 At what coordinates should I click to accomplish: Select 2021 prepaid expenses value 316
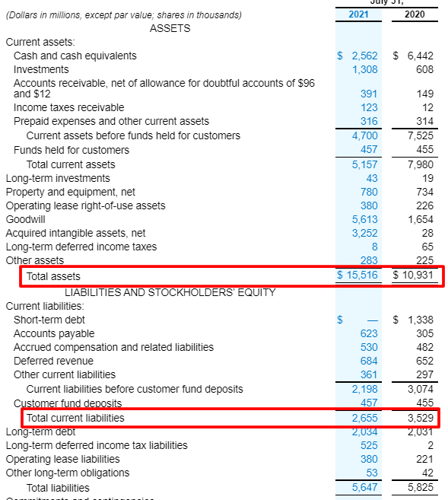(x=369, y=122)
